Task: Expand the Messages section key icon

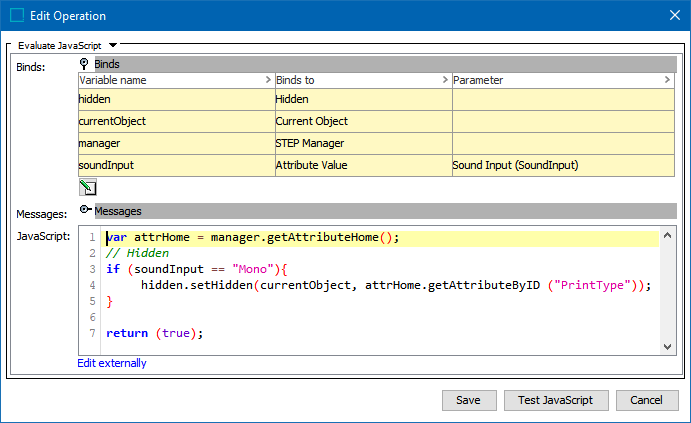Action: click(85, 211)
